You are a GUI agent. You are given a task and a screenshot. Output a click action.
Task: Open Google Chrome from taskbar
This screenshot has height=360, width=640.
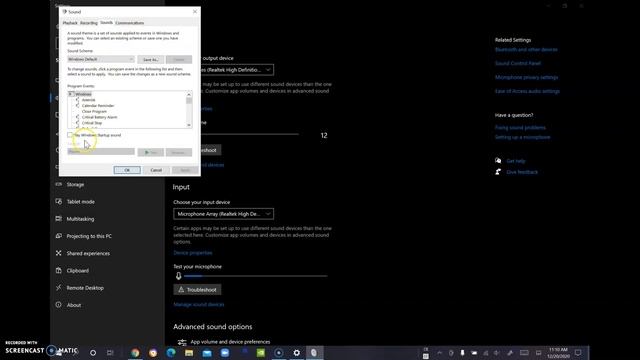tap(135, 353)
